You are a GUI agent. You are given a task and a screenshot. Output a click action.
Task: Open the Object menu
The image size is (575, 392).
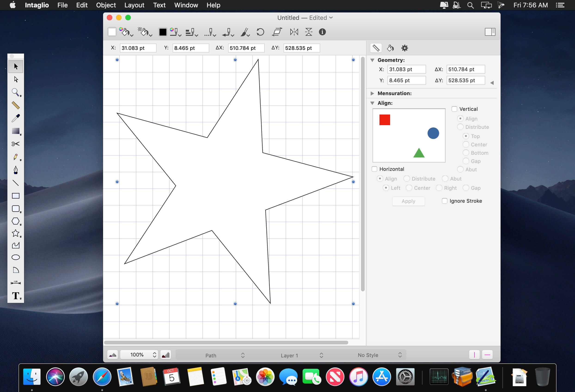click(x=106, y=5)
